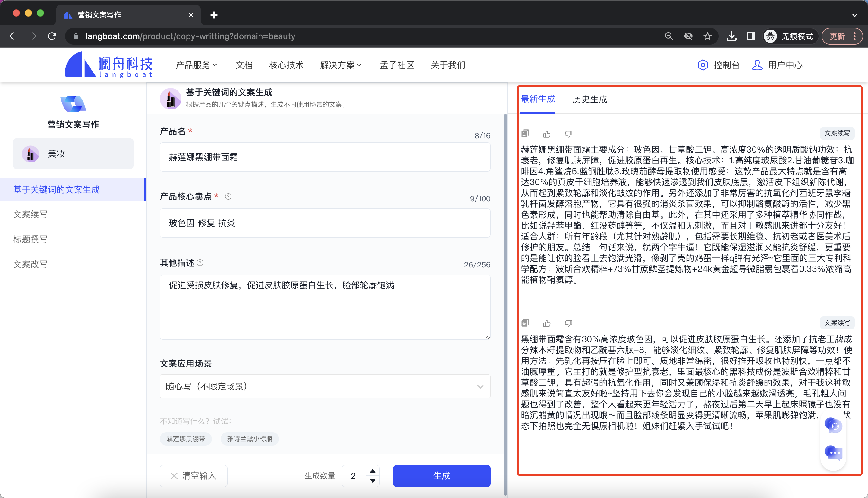Like the first generated result

coord(547,134)
